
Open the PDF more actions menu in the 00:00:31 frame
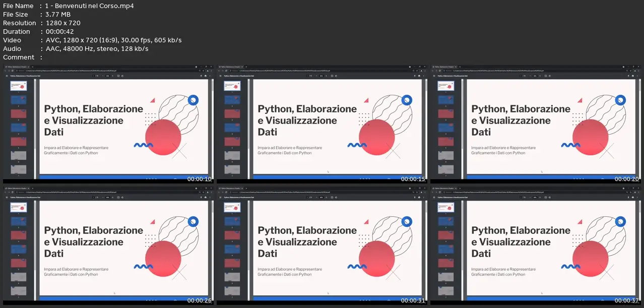(x=424, y=198)
